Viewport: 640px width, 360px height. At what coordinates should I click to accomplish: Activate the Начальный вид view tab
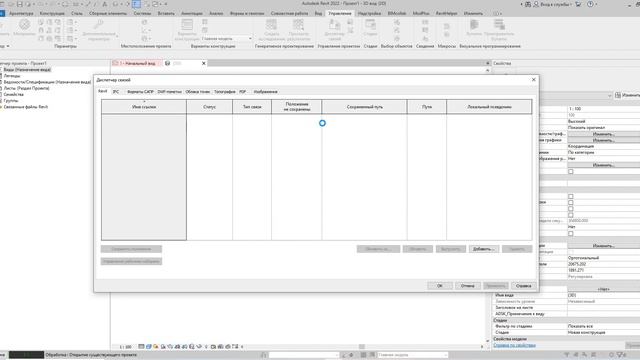click(x=138, y=63)
